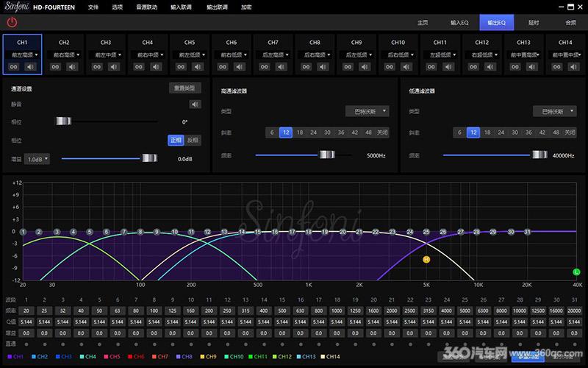
Task: Mute CH6 via its speaker icon
Action: click(x=240, y=67)
